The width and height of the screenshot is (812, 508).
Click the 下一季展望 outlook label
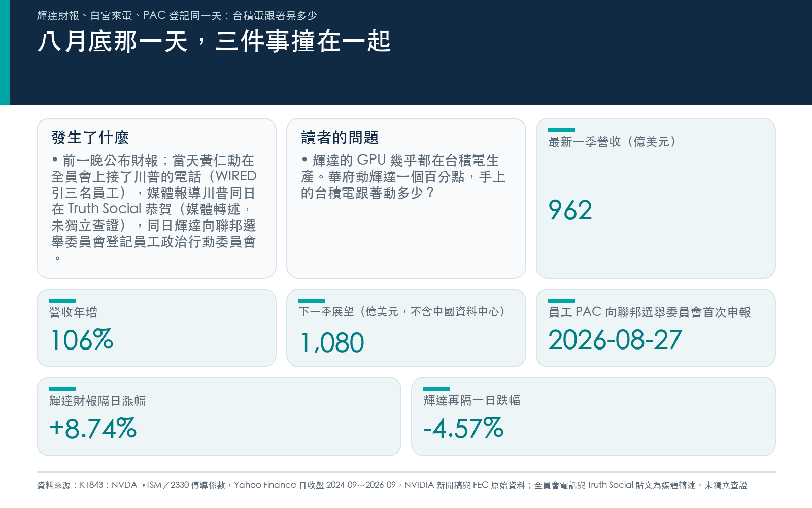[x=402, y=312]
